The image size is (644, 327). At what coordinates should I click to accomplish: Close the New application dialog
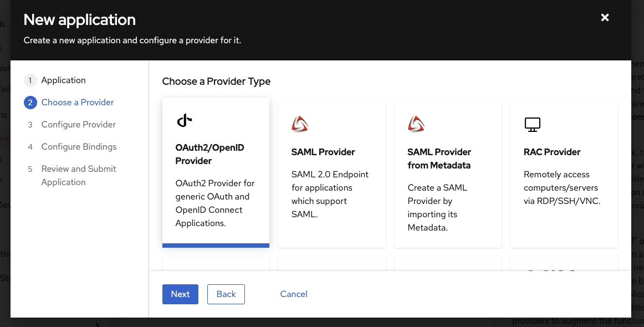pyautogui.click(x=605, y=18)
